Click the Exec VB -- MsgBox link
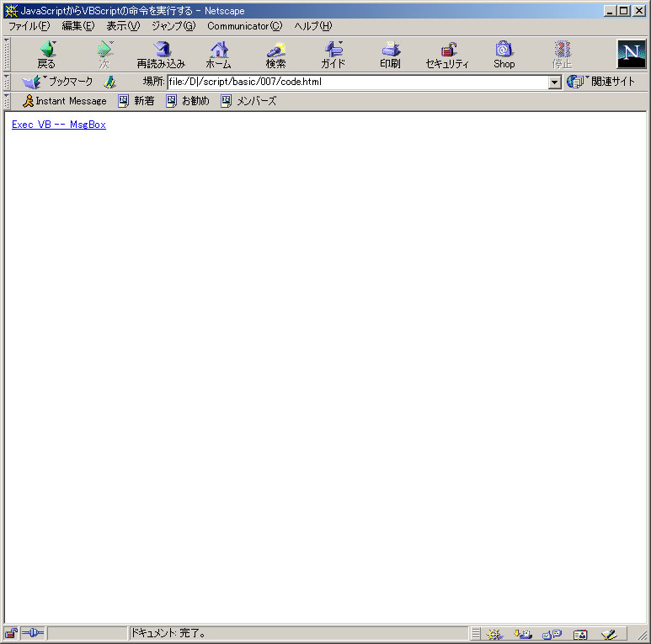The image size is (651, 644). coord(59,125)
